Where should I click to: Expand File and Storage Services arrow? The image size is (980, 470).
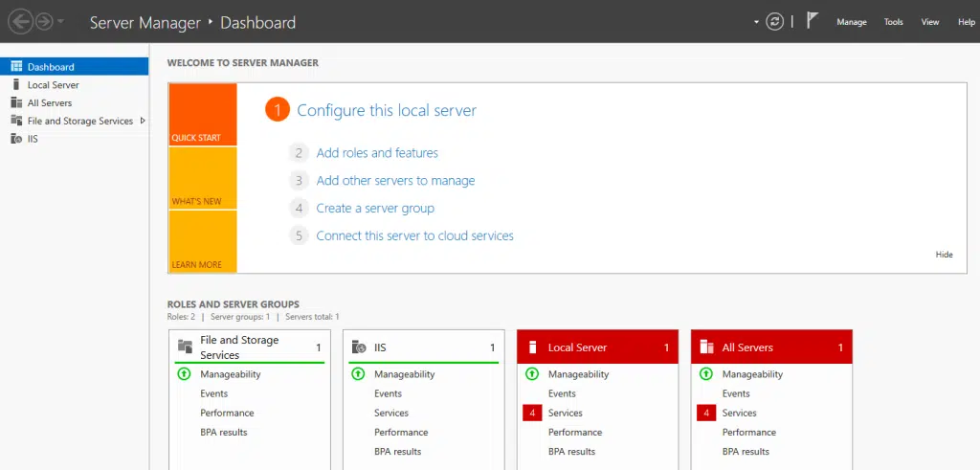pyautogui.click(x=143, y=121)
